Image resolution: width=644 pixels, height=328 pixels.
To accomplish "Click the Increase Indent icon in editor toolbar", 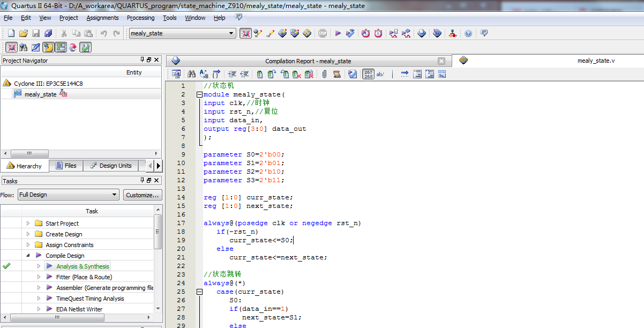I will tap(232, 74).
